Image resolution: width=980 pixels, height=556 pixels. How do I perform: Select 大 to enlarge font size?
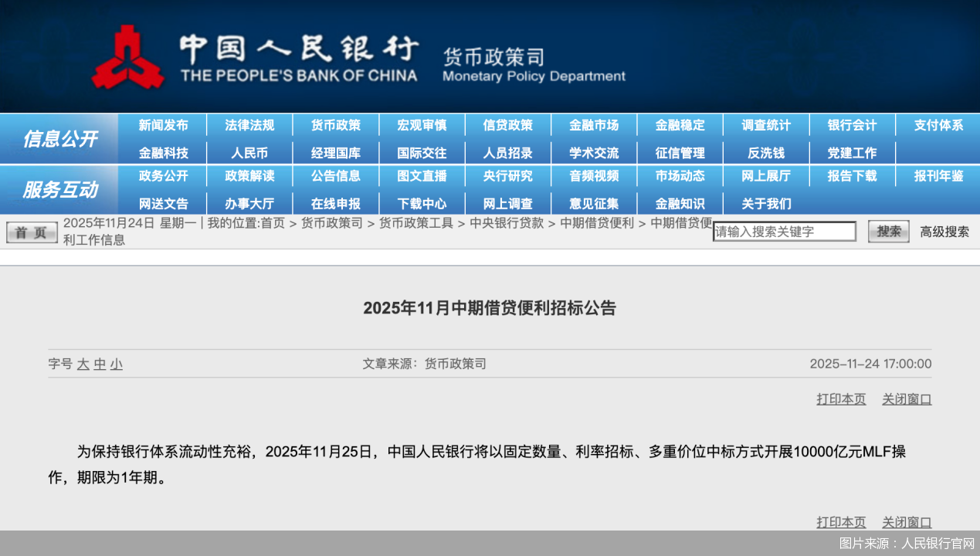[83, 364]
